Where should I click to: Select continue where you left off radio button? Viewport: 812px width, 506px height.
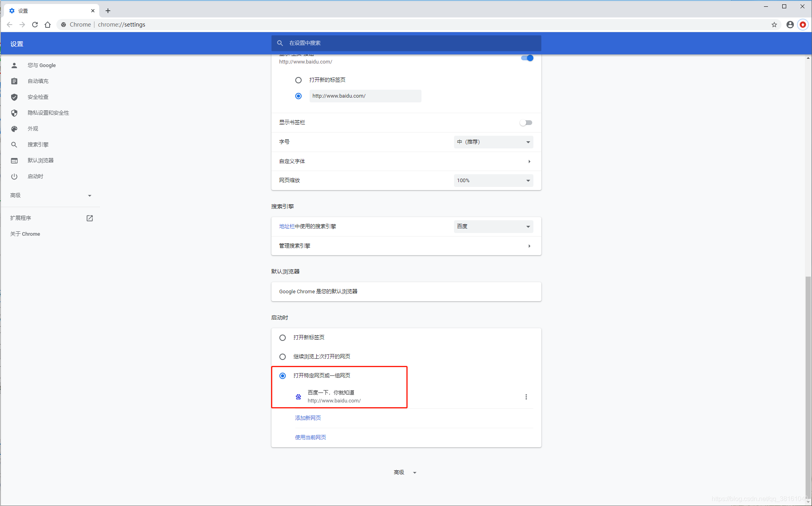click(x=283, y=357)
